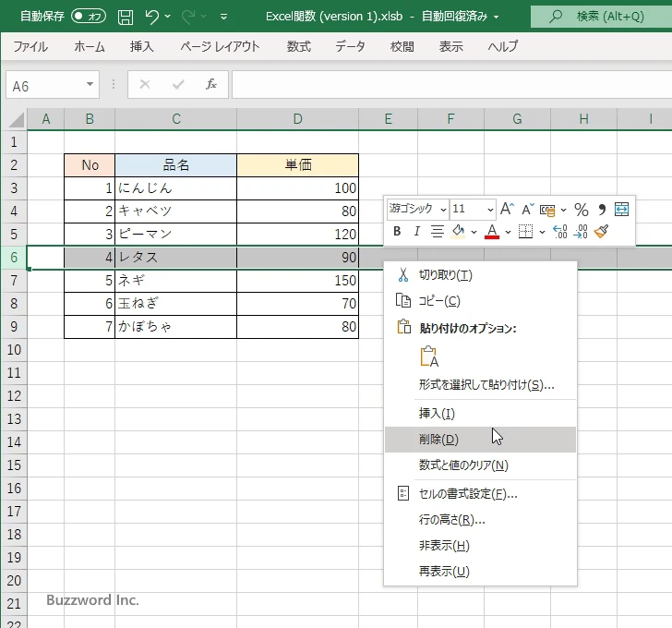Click the formula bar input area
This screenshot has width=672, height=628.
coord(451,84)
